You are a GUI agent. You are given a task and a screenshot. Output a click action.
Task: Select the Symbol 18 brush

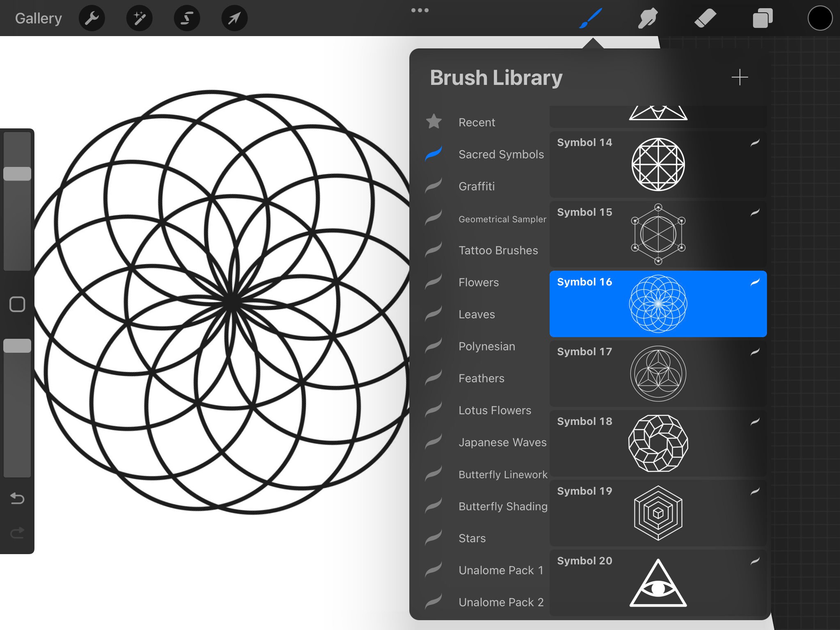click(x=658, y=443)
